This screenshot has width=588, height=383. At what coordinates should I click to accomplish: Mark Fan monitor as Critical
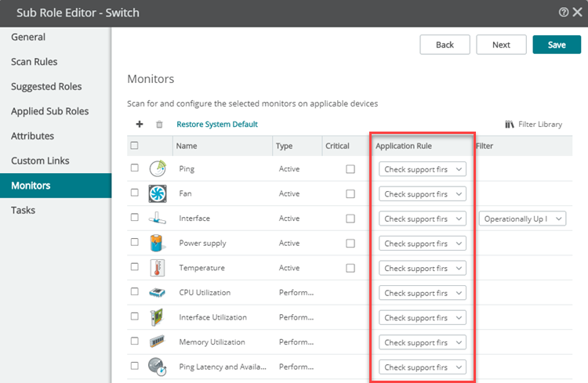coord(350,193)
